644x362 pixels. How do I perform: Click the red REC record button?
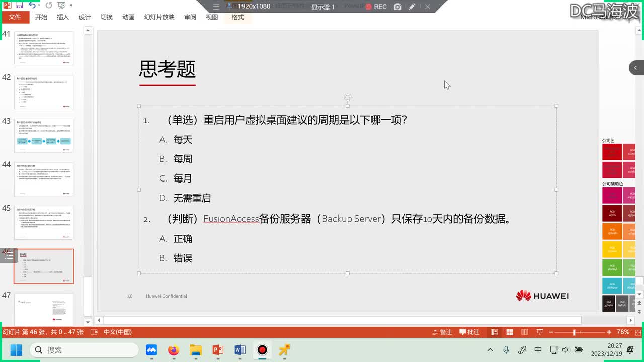pyautogui.click(x=376, y=7)
